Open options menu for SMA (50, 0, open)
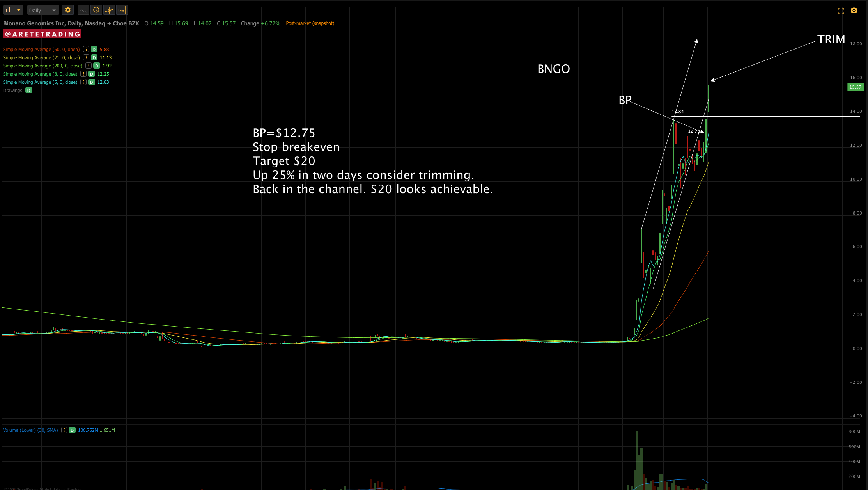The width and height of the screenshot is (868, 490). click(86, 50)
